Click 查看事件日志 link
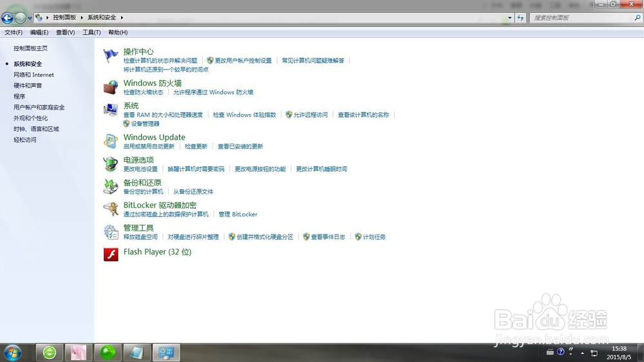This screenshot has height=362, width=644. [x=328, y=236]
